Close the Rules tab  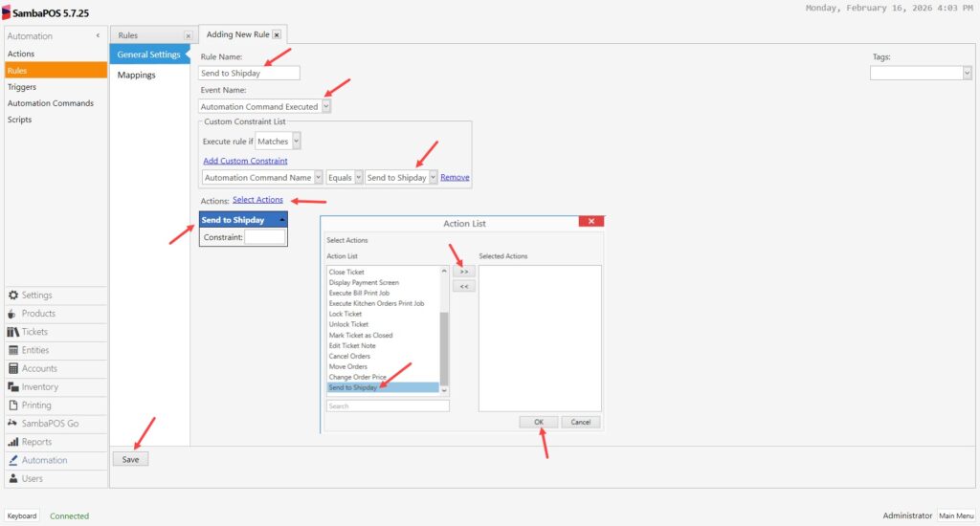(188, 35)
